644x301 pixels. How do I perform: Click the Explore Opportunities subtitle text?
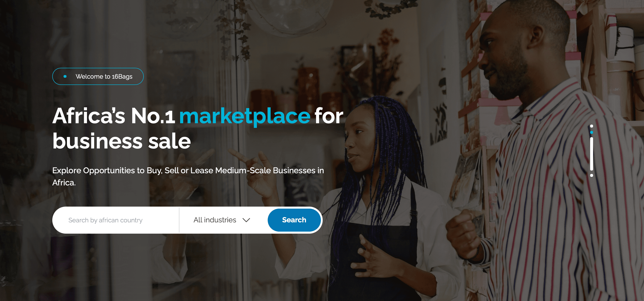188,176
